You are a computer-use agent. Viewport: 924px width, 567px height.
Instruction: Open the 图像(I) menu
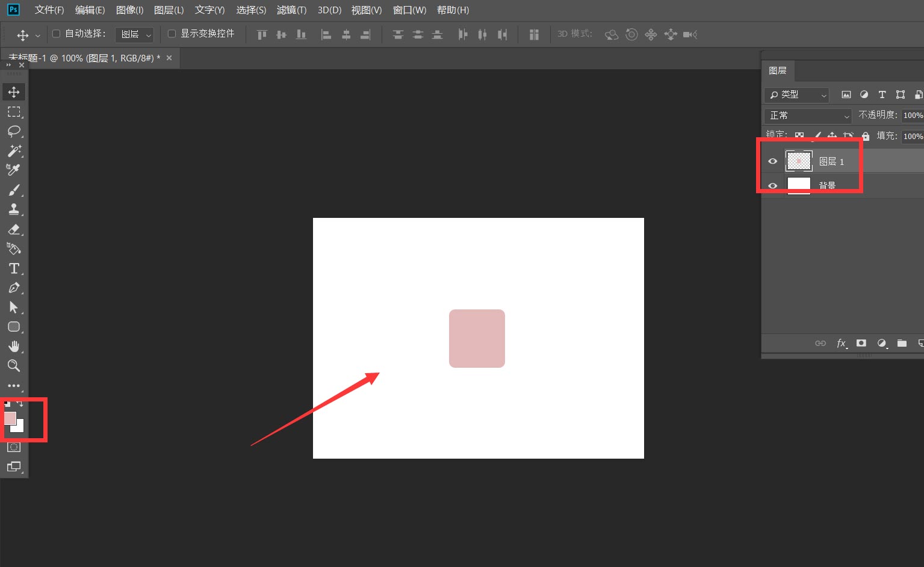129,10
